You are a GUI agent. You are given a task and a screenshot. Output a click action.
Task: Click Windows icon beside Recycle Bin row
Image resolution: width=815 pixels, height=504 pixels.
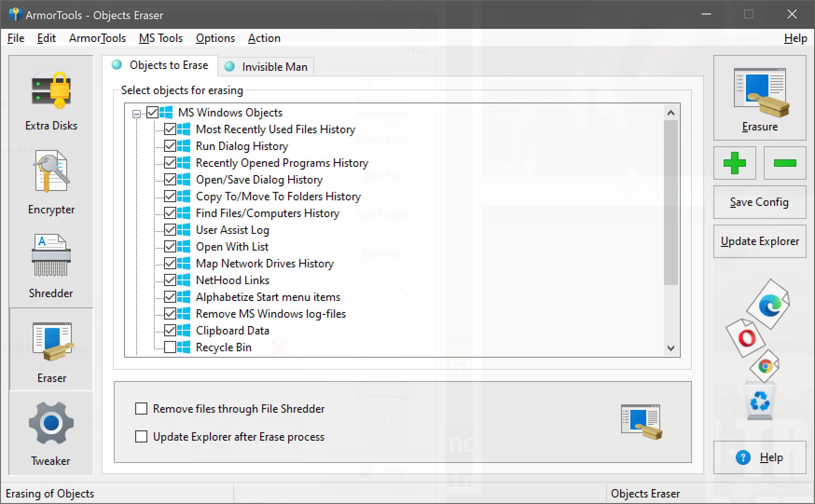click(184, 347)
